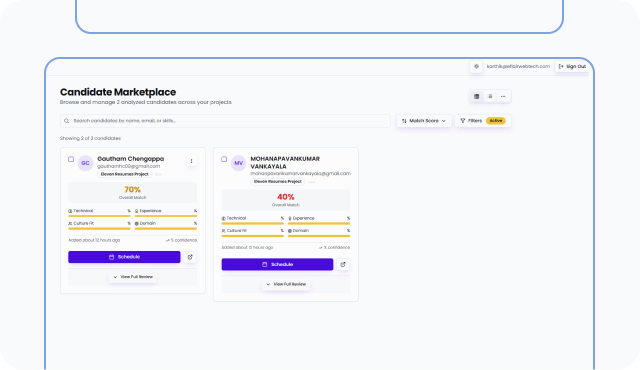Click the GC avatar circle
The image size is (640, 370).
[85, 163]
